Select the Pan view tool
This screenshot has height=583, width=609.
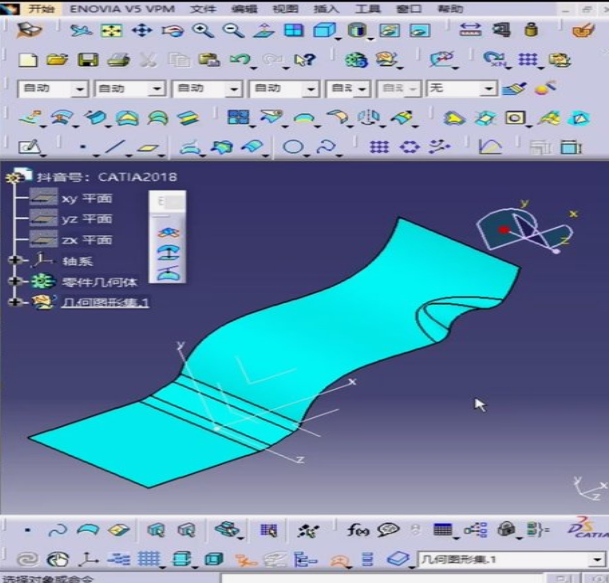click(141, 31)
